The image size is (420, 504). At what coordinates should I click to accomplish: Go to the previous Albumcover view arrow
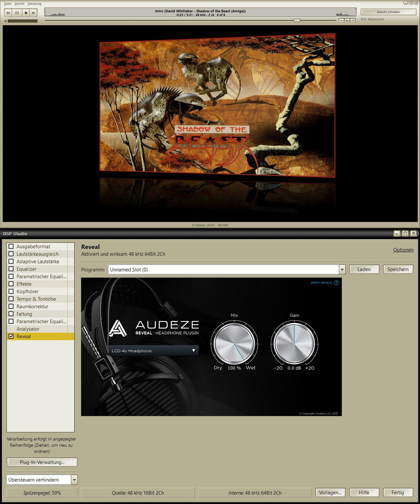[362, 19]
